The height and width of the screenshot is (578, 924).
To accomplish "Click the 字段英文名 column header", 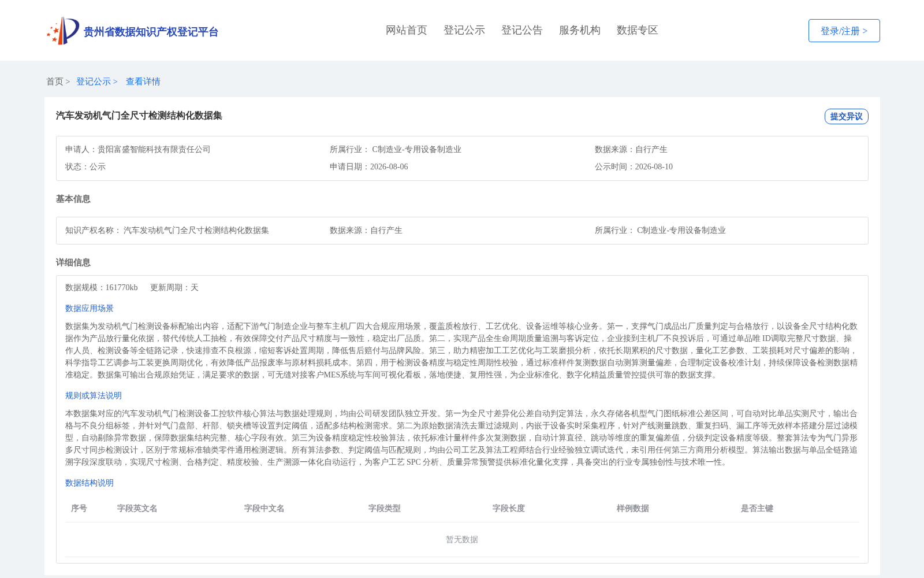I will click(137, 508).
